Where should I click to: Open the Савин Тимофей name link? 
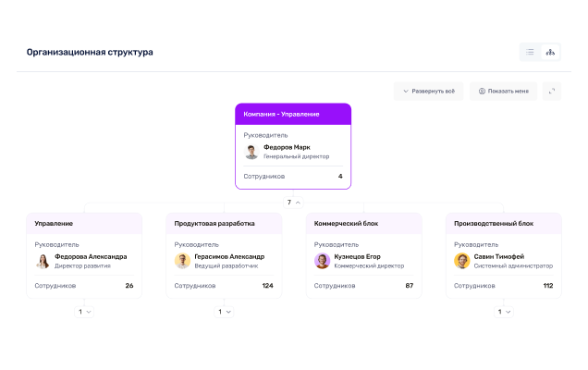click(x=498, y=256)
